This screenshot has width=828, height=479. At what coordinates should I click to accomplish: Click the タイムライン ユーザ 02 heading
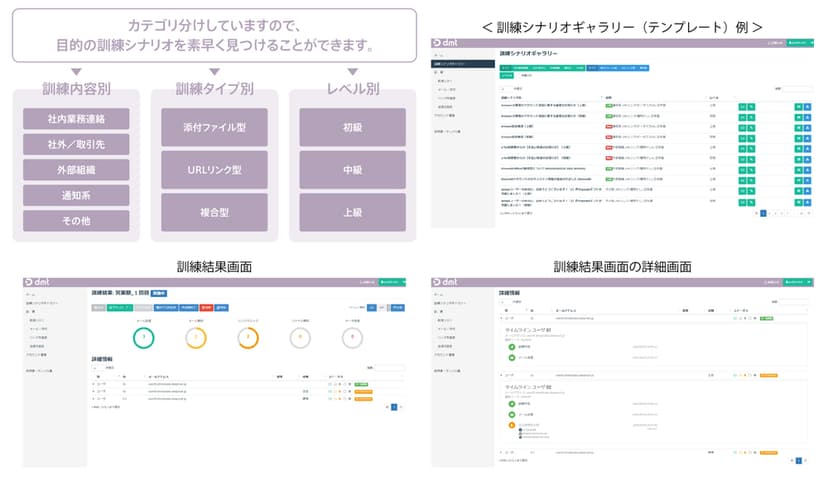click(x=528, y=387)
